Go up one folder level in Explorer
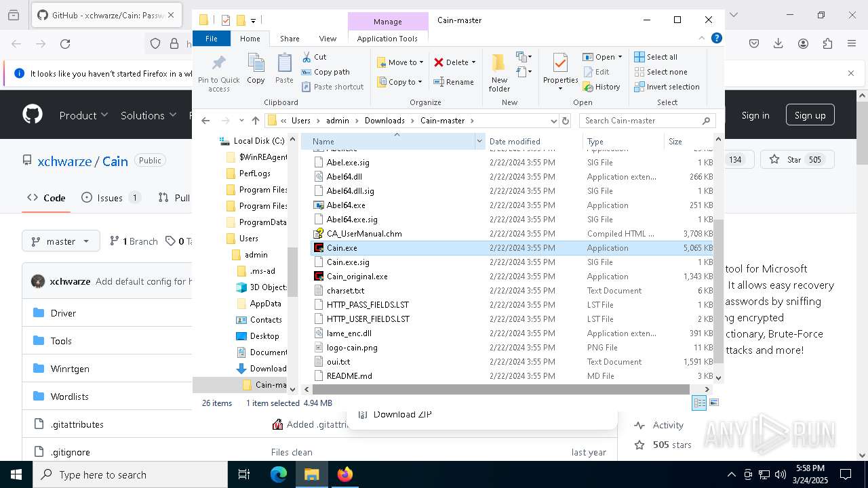 point(256,121)
